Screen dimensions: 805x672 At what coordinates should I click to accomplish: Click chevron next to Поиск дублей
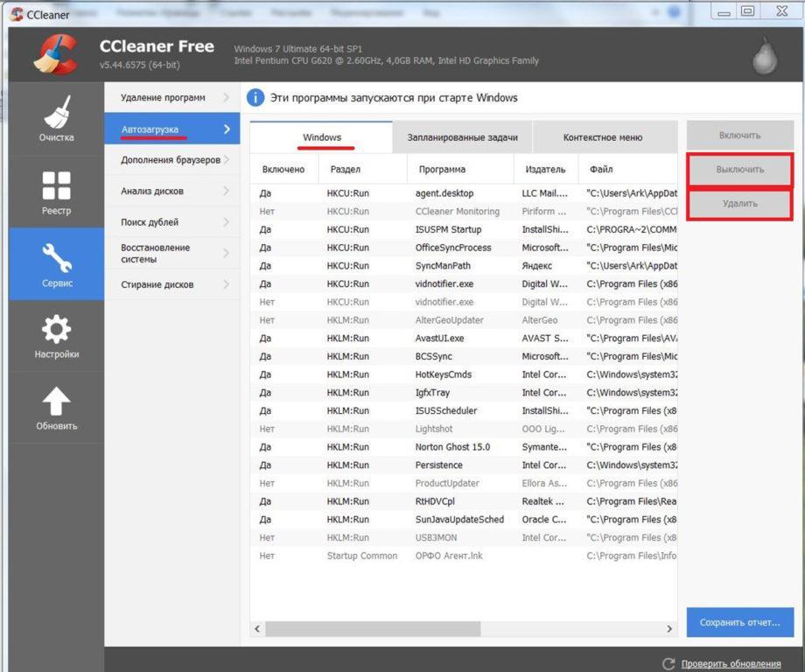click(x=227, y=222)
